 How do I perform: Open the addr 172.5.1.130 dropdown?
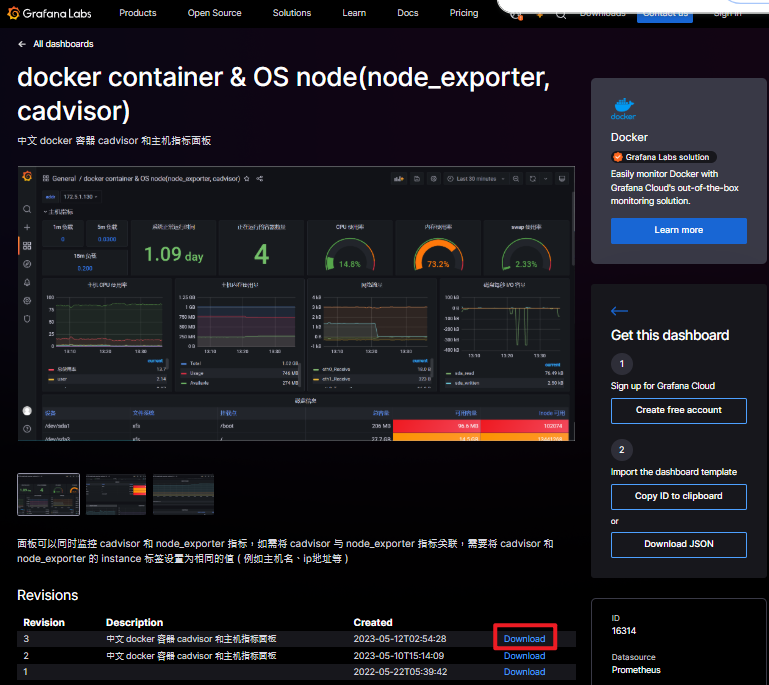tap(80, 197)
